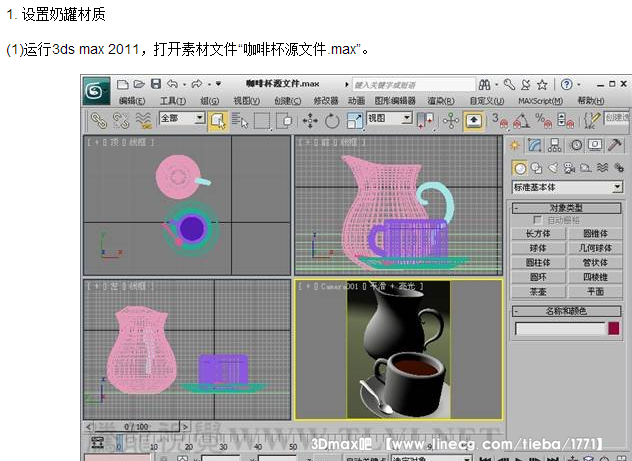Select the Shapes category icon
Screen dimensions: 632x461
[536, 168]
